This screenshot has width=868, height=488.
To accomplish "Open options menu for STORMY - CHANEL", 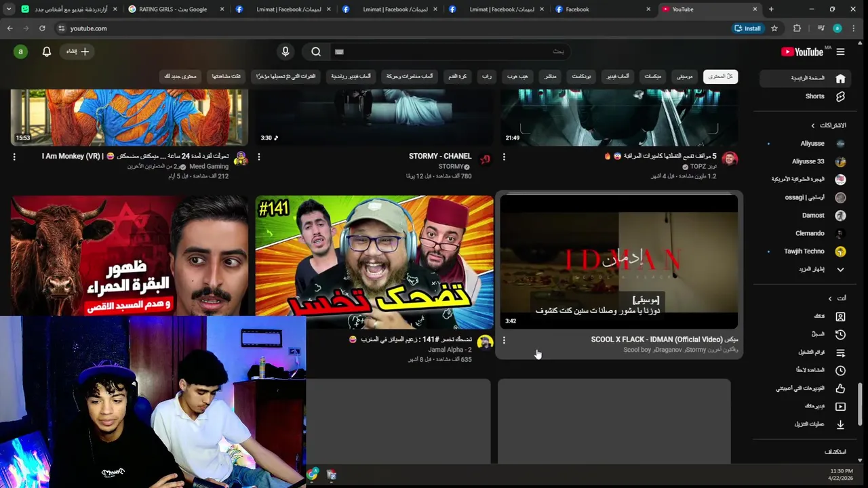I will tap(259, 157).
